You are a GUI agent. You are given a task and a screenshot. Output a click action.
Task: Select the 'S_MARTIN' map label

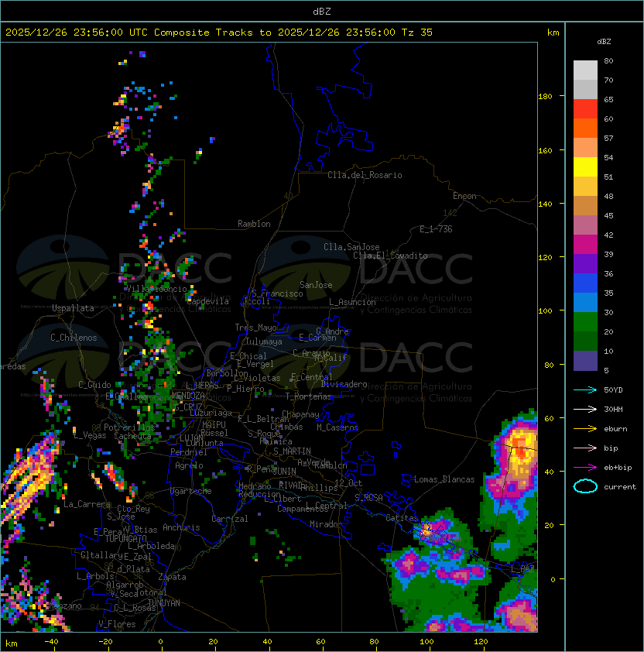point(292,451)
